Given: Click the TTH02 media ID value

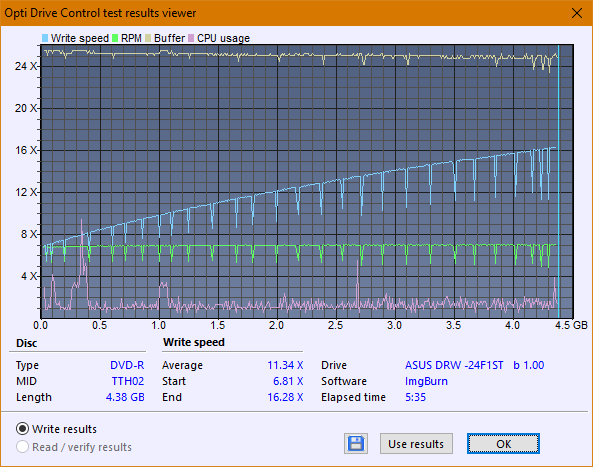Looking at the screenshot, I should pyautogui.click(x=128, y=381).
